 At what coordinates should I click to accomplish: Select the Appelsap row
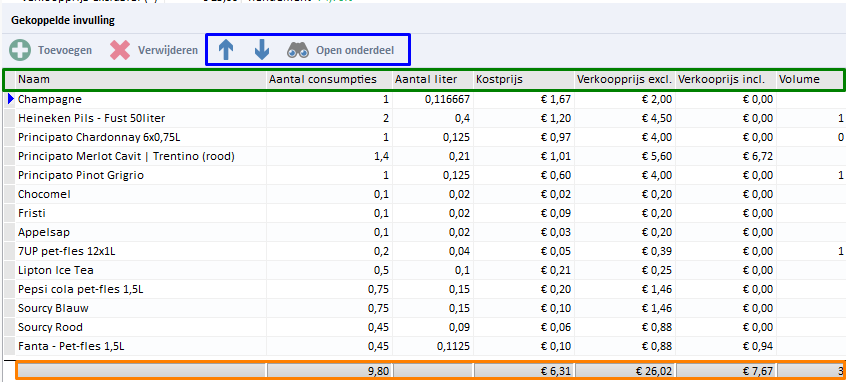point(425,233)
